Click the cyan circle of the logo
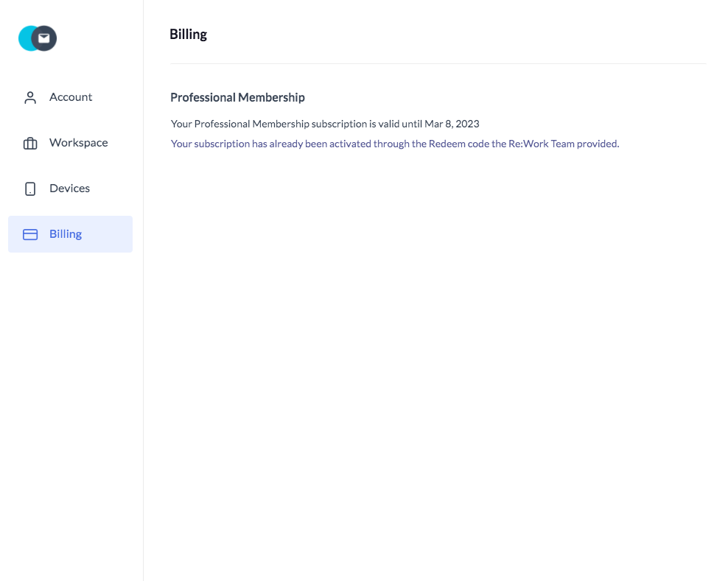This screenshot has width=728, height=581. point(24,38)
